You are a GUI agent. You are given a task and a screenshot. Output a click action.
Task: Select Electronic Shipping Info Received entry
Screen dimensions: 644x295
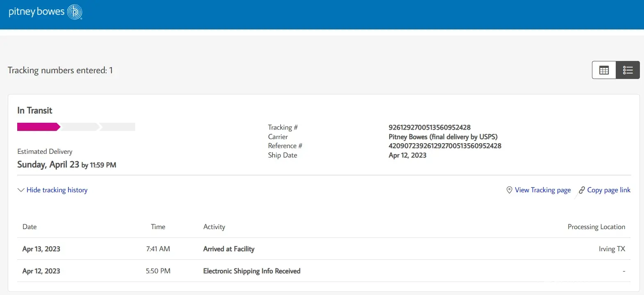click(x=252, y=271)
